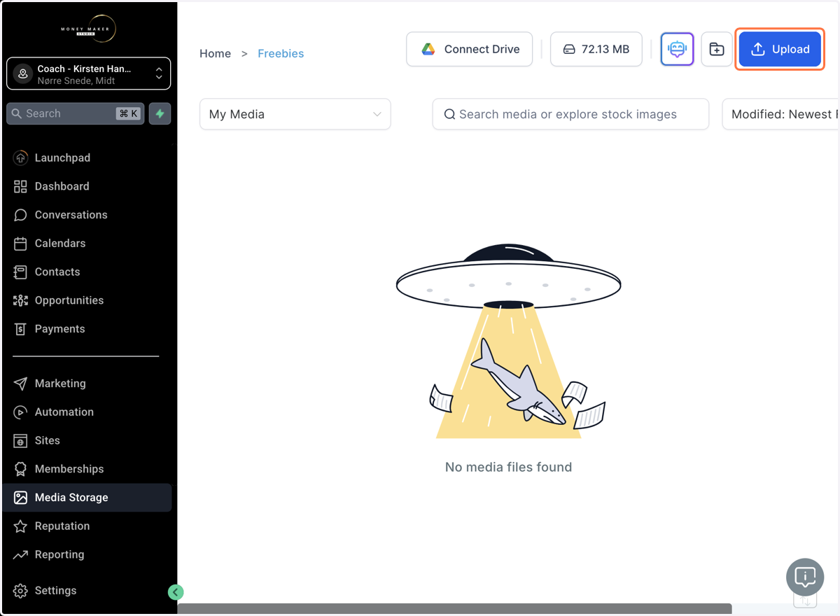
Task: Open Launchpad in sidebar
Action: [87, 157]
